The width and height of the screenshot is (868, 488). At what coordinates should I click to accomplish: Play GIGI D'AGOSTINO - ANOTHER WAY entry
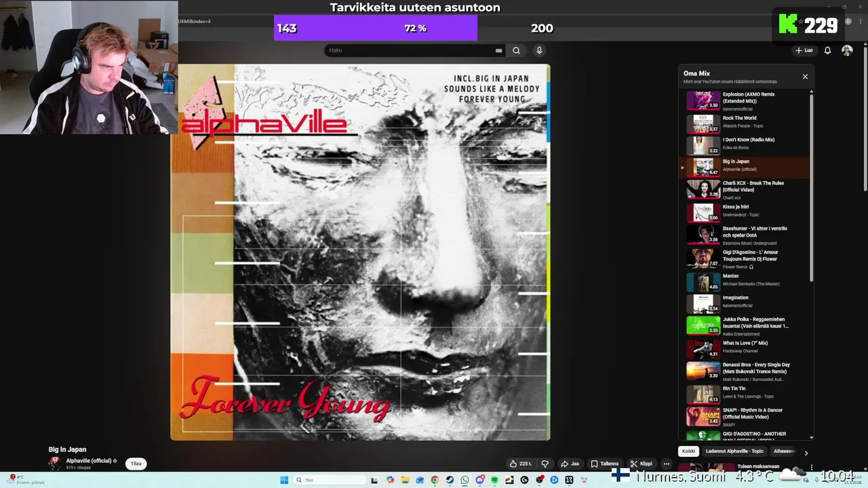point(745,434)
